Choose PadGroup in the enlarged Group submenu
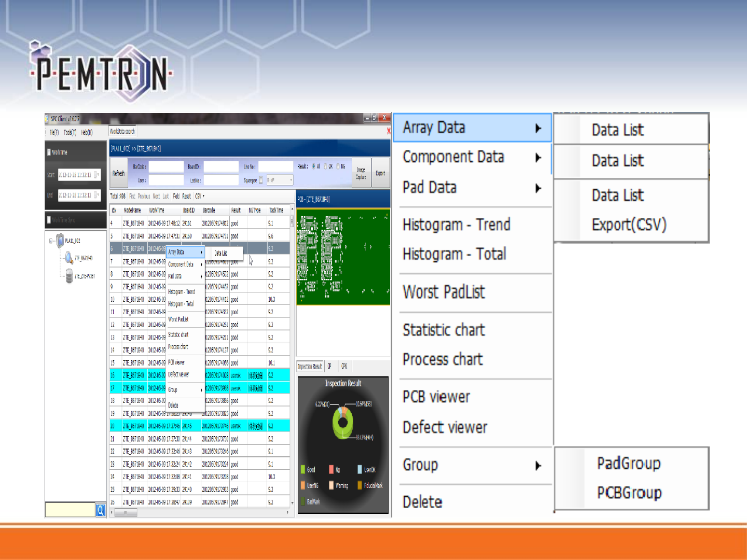Screen dimensions: 747x560 pyautogui.click(x=629, y=463)
